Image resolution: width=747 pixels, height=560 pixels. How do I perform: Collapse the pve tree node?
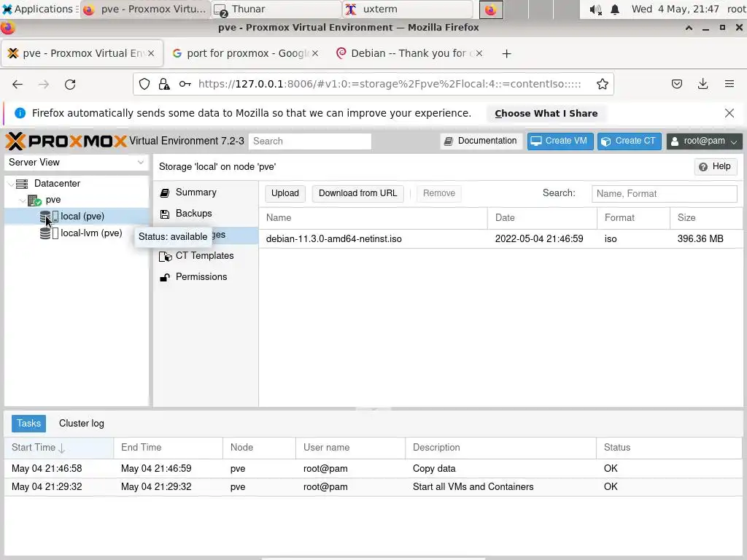click(x=23, y=201)
